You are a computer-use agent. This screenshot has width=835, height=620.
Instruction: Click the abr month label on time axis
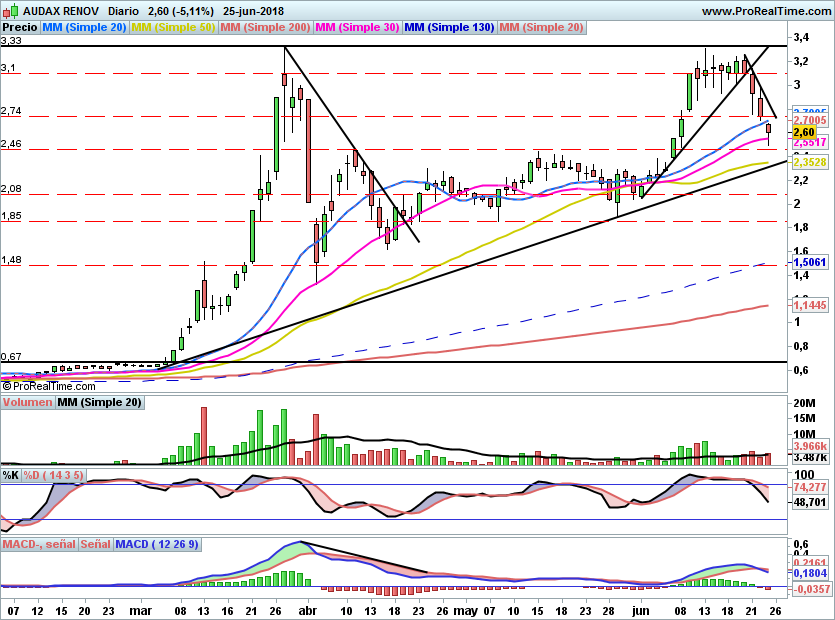click(x=307, y=610)
